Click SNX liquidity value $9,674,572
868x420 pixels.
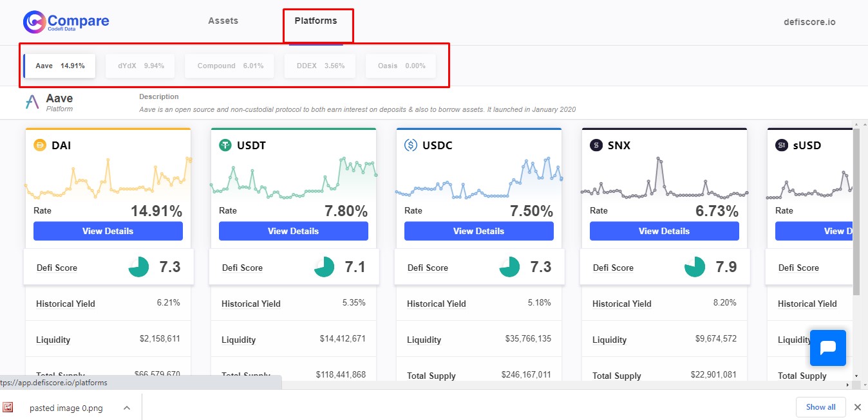716,338
